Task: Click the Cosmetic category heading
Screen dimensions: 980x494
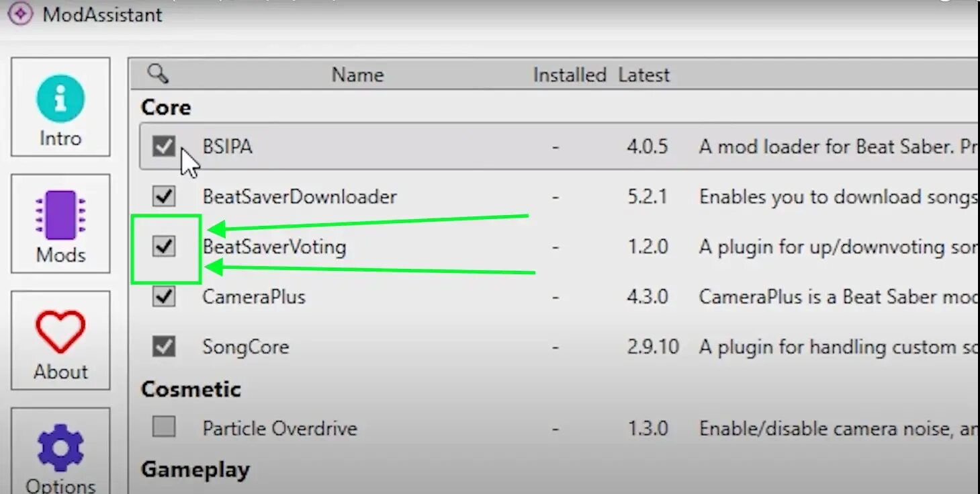Action: [x=191, y=389]
